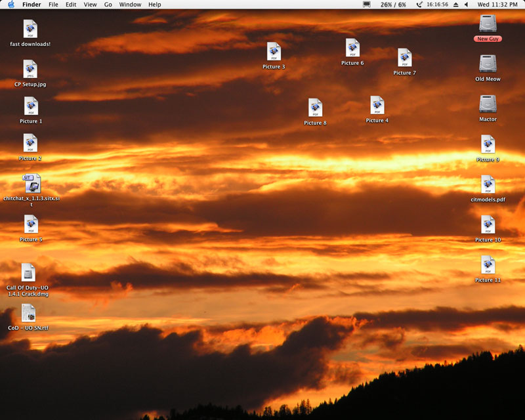Viewport: 525px width, 420px height.
Task: Open the Apple menu
Action: [11, 5]
